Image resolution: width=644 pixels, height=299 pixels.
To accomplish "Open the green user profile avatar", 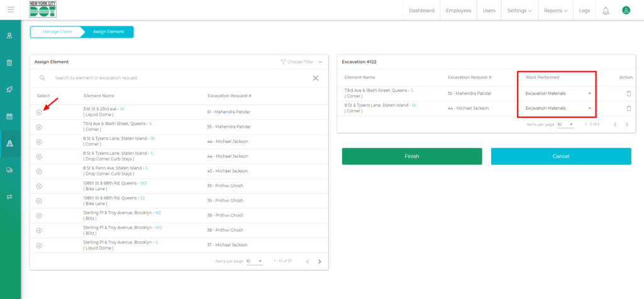I will [626, 11].
